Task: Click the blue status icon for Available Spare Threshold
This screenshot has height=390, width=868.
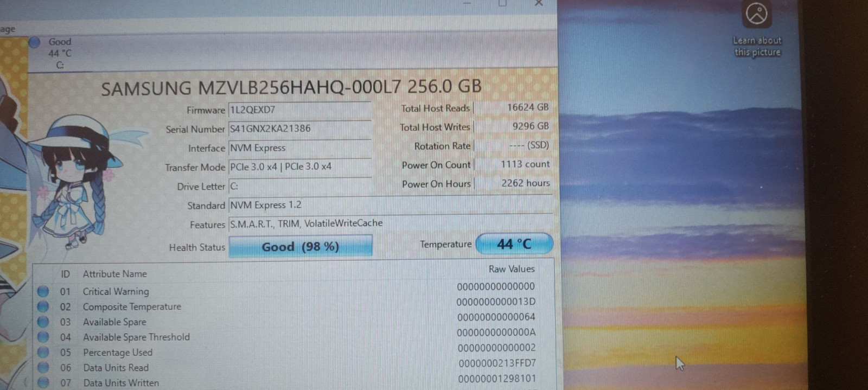Action: point(43,337)
